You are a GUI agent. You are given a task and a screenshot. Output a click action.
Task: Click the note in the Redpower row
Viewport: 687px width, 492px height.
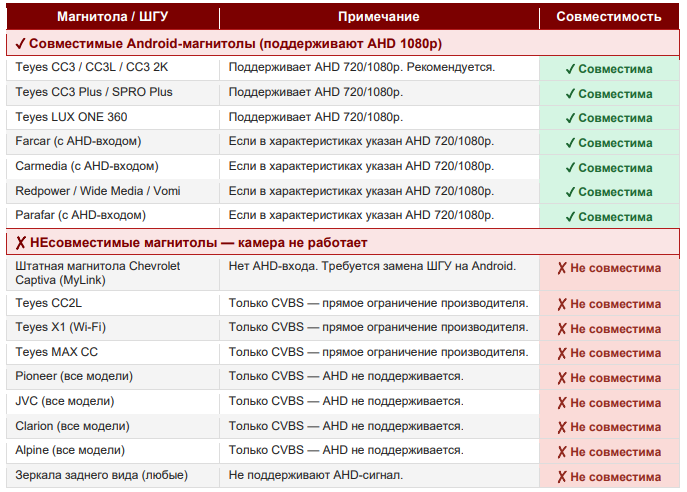pos(361,191)
